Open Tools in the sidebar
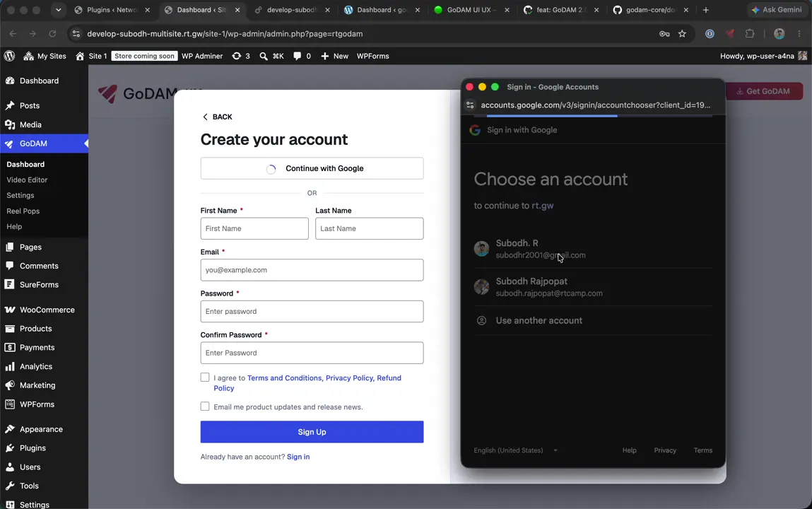Image resolution: width=812 pixels, height=509 pixels. click(29, 486)
